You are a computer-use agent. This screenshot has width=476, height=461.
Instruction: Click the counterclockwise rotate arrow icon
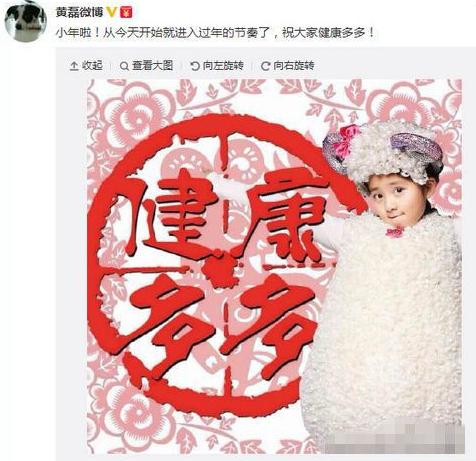[195, 66]
